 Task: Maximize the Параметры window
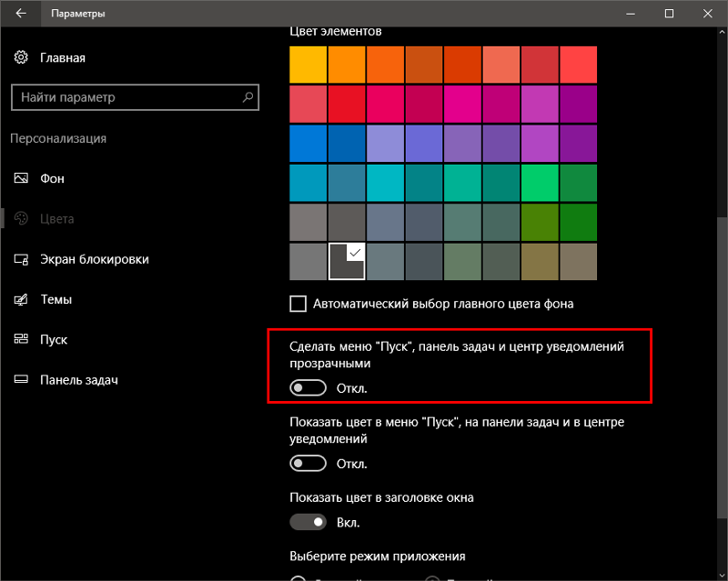point(669,14)
